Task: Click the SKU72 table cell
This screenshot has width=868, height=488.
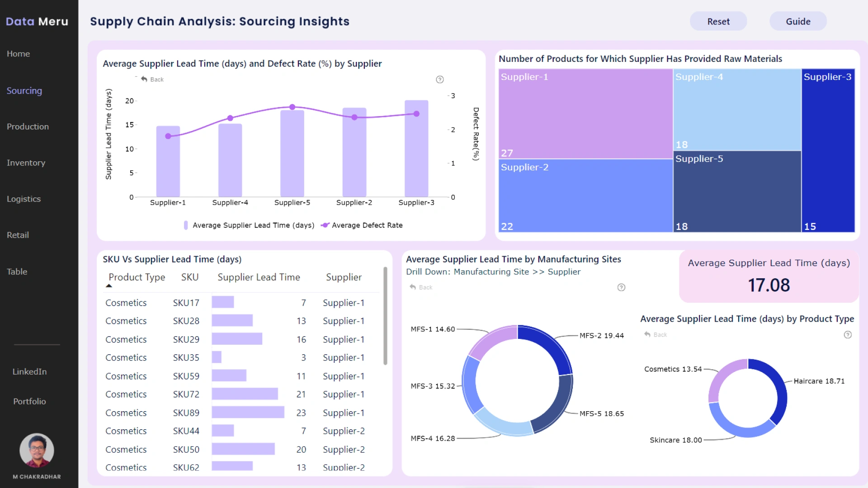Action: pos(186,394)
